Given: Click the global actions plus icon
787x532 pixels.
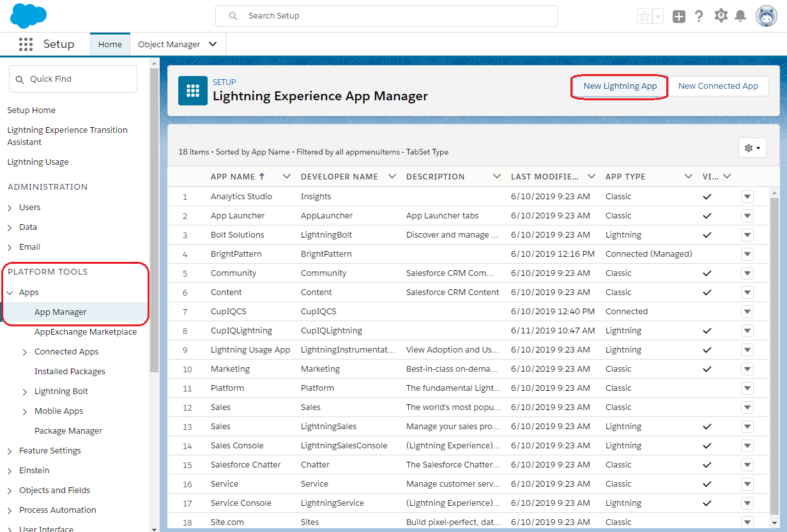Looking at the screenshot, I should [x=679, y=17].
